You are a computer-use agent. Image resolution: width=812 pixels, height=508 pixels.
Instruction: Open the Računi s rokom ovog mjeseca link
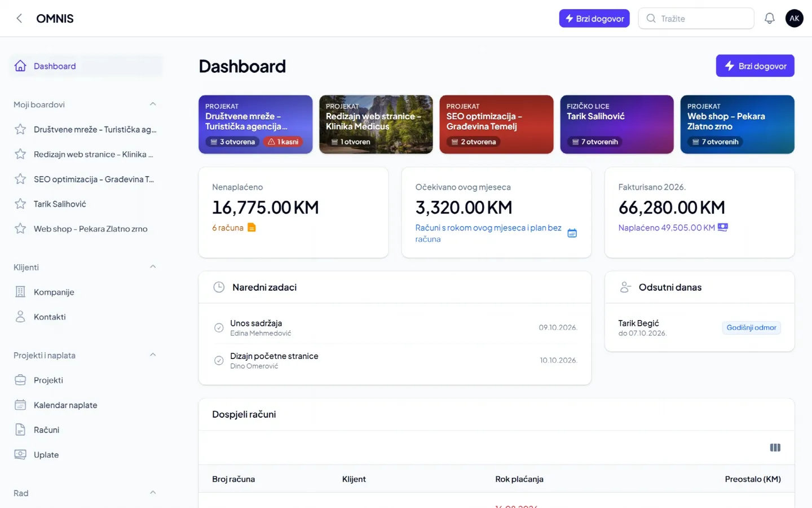[x=488, y=233]
